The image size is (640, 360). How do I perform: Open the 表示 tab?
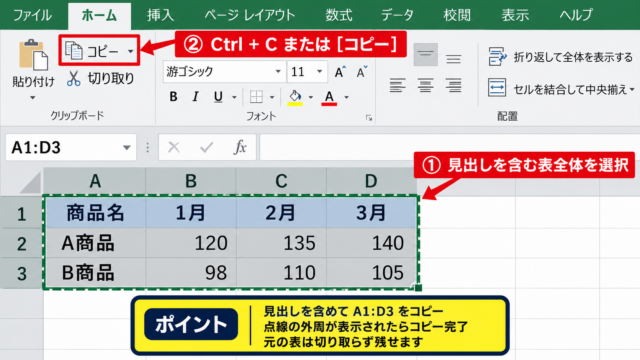[x=515, y=16]
